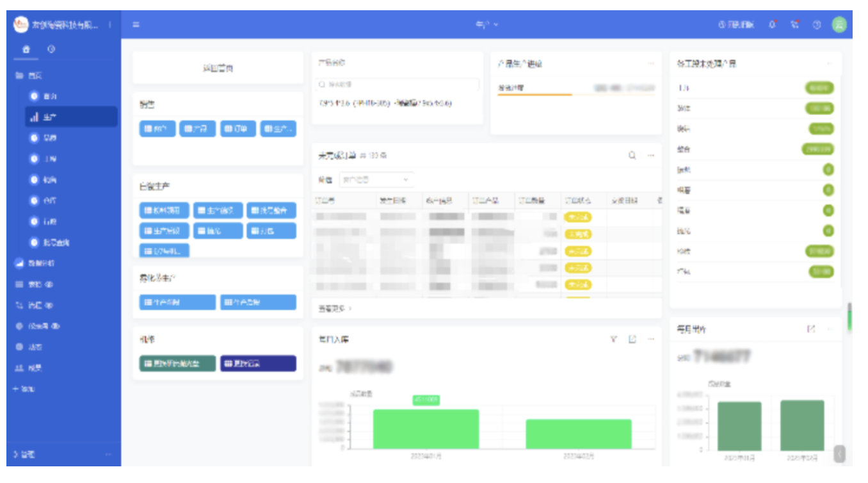Focus the search field under 产品名称
The width and height of the screenshot is (868, 483).
[x=398, y=84]
